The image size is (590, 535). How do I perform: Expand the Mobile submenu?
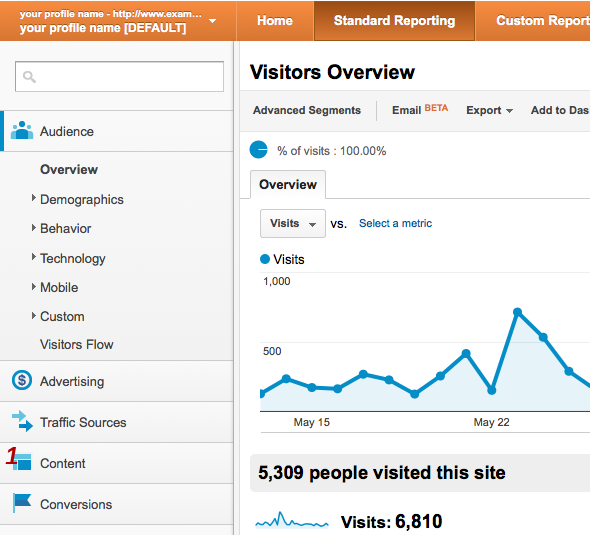[x=33, y=287]
